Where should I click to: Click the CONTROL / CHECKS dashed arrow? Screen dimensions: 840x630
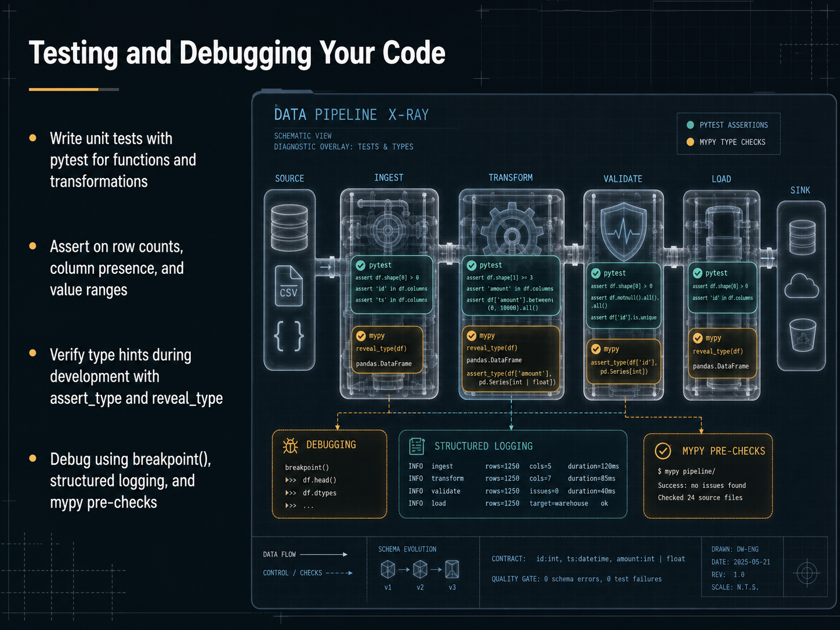(339, 573)
